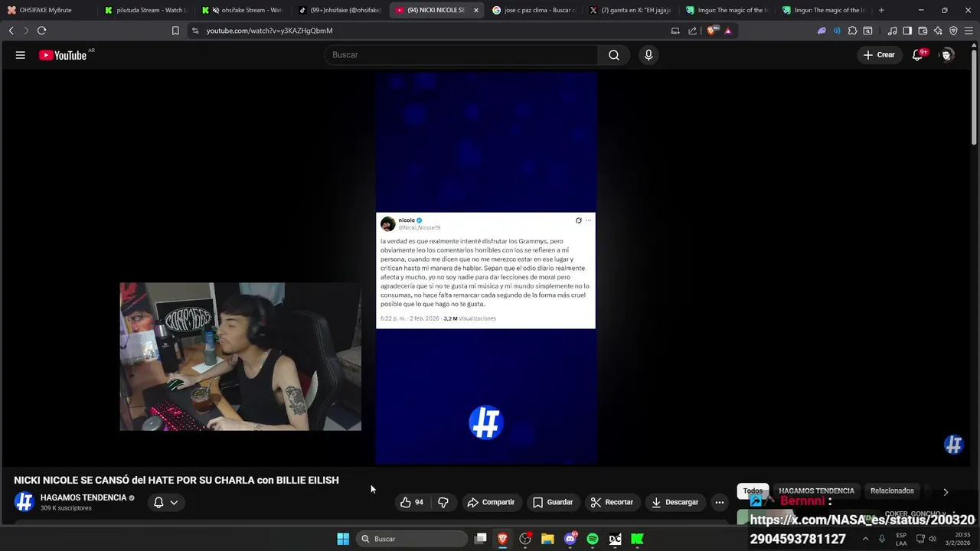Go to the YouTube home logo
Image resolution: width=980 pixels, height=551 pixels.
tap(63, 55)
